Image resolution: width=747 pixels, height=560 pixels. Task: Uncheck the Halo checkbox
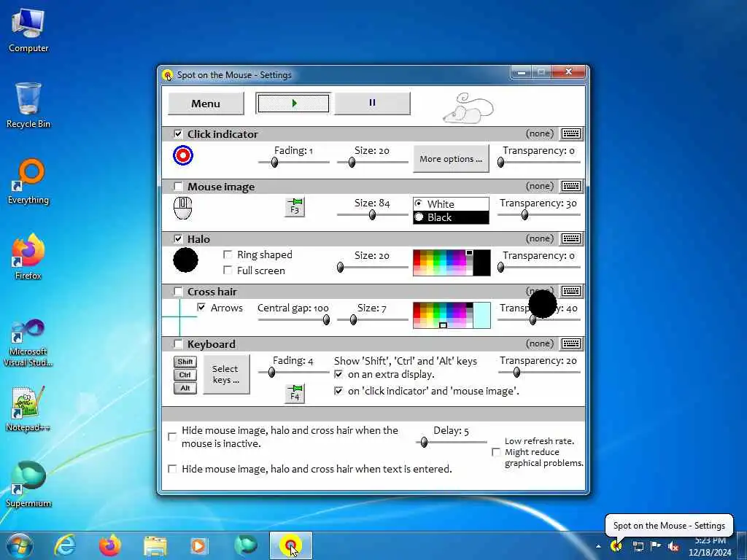(x=178, y=238)
